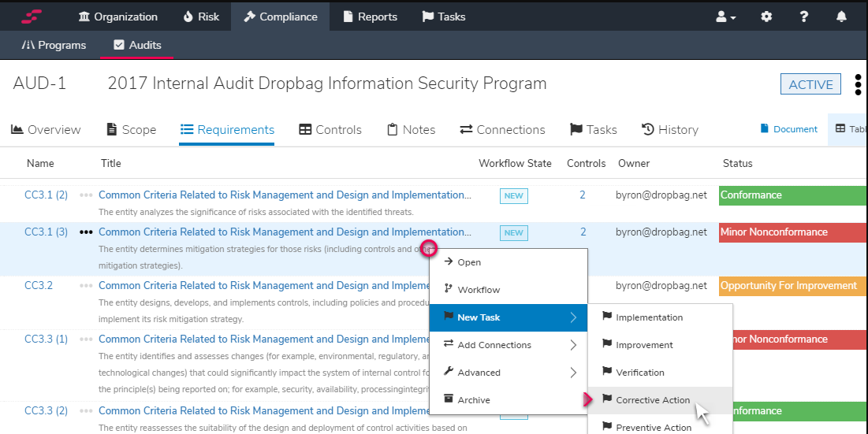This screenshot has width=868, height=434.
Task: Click the ellipsis icon beside CC3.2
Action: point(86,286)
